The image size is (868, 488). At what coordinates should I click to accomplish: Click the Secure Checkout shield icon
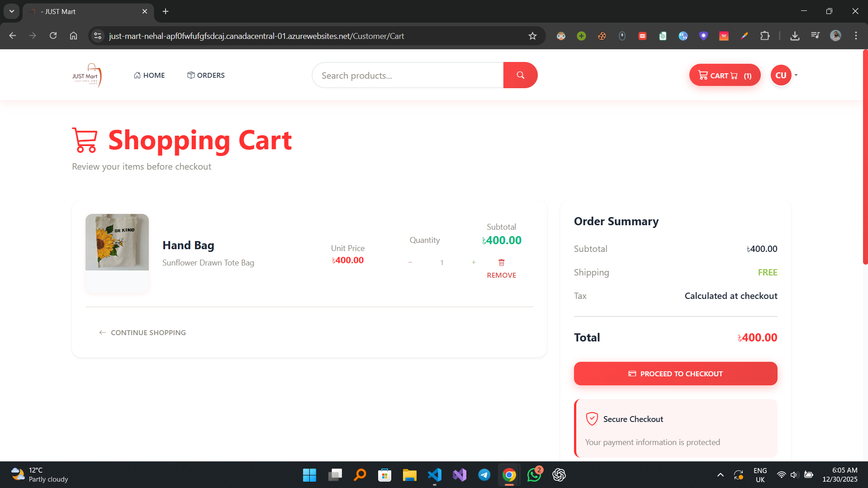click(592, 418)
